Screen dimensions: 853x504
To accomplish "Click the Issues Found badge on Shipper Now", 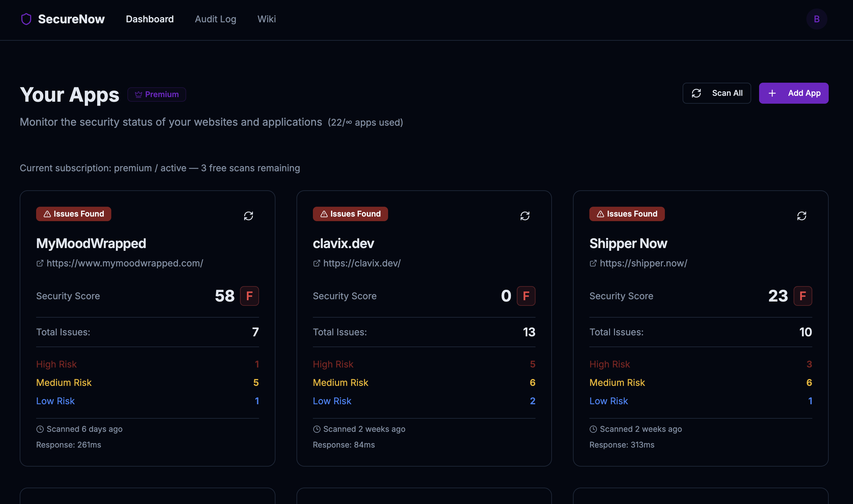I will [627, 214].
